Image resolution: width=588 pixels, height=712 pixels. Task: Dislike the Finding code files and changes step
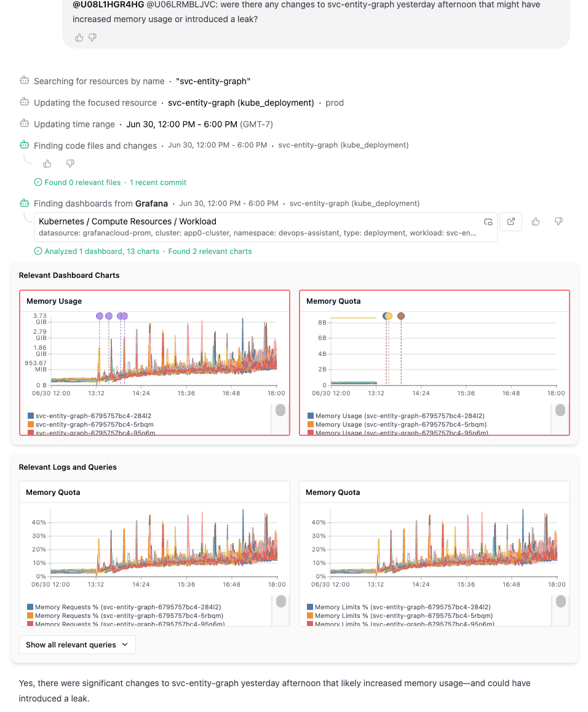[70, 164]
